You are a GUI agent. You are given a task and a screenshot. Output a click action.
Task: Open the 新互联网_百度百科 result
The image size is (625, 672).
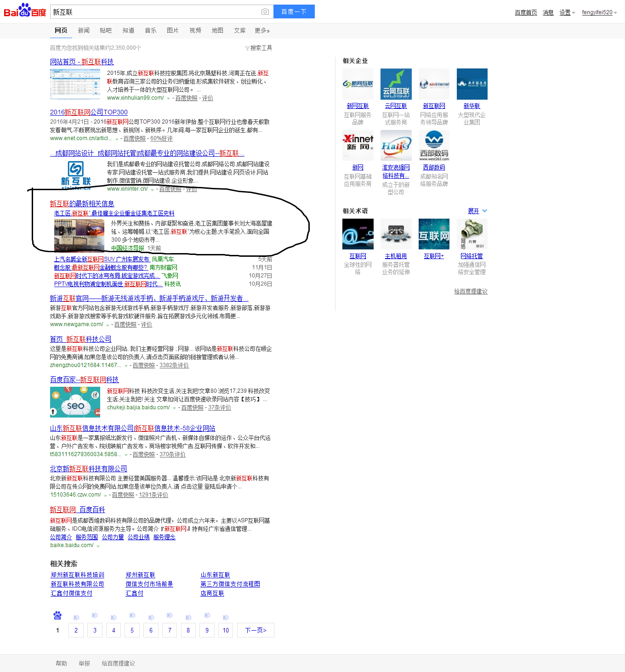(x=77, y=509)
